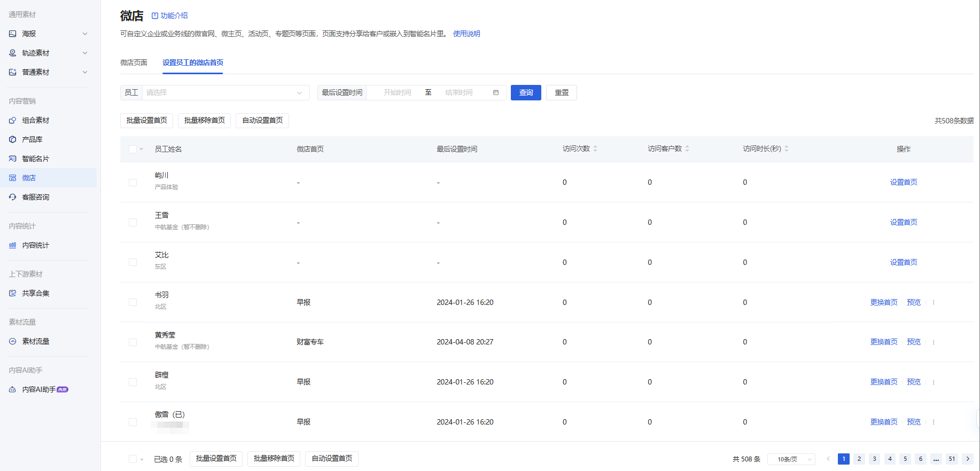980x471 pixels.
Task: Click the 普通素材 icon in sidebar
Action: [13, 72]
